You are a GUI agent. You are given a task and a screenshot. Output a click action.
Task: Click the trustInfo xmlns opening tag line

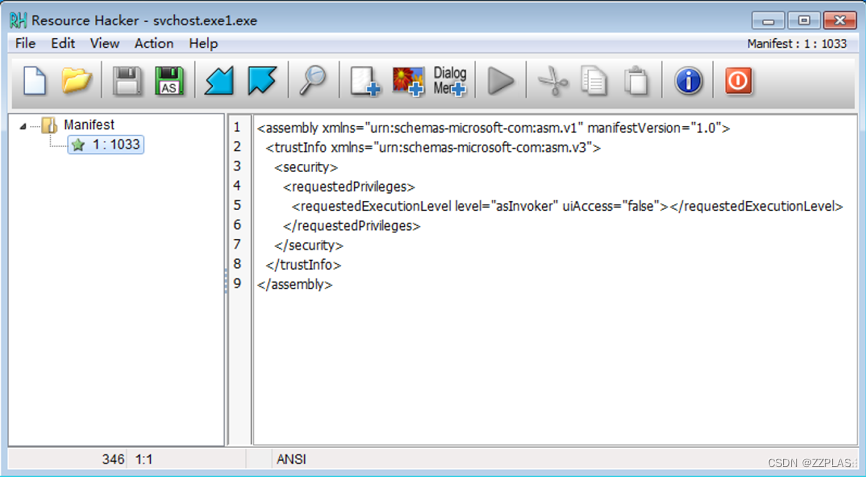point(433,147)
